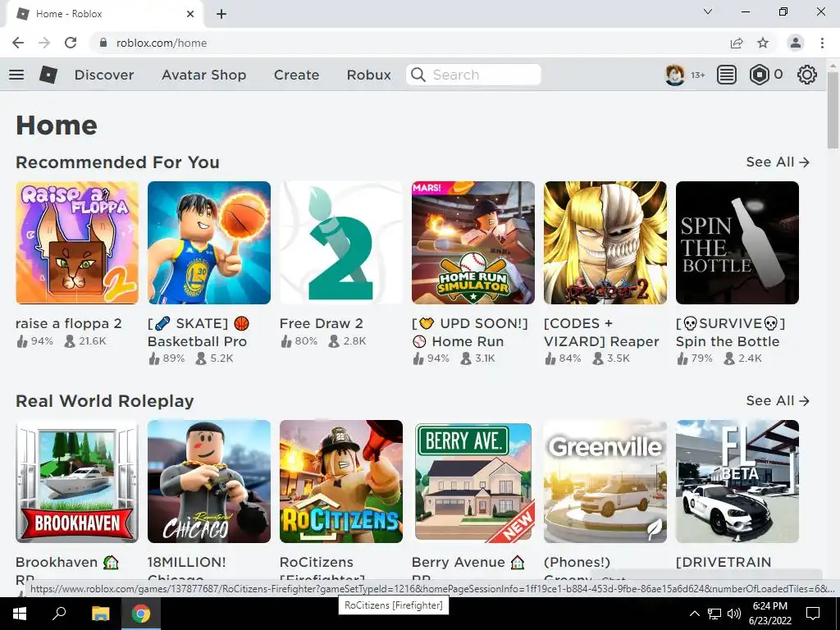840x630 pixels.
Task: Open Chrome profile icon
Action: click(796, 43)
